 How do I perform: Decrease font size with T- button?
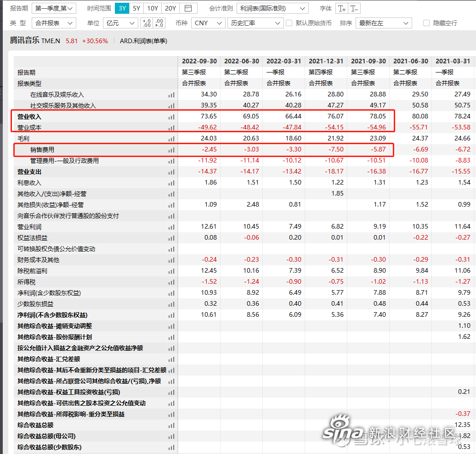coord(354,8)
